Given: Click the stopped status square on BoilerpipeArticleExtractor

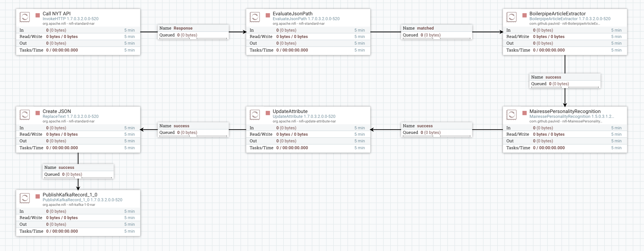Looking at the screenshot, I should coord(525,15).
